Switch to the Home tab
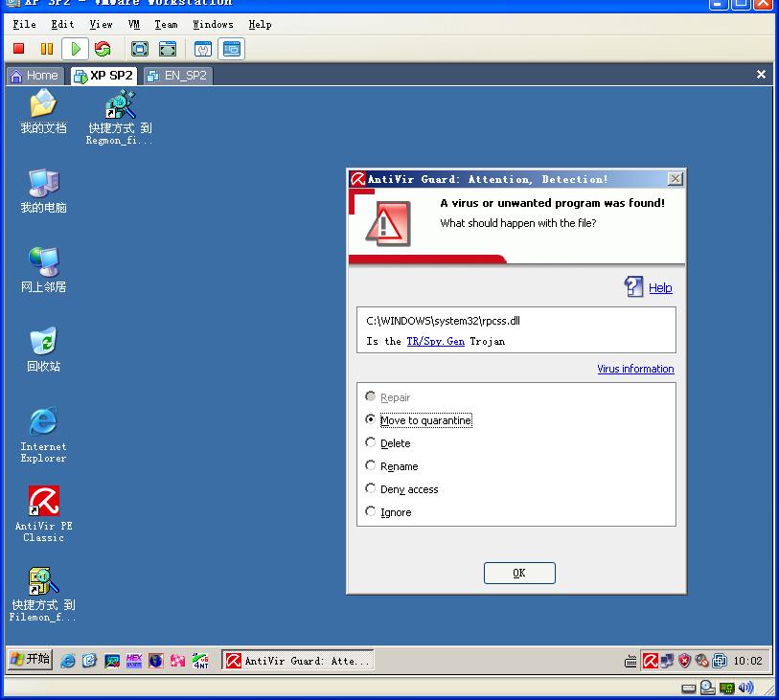Viewport: 779px width, 700px height. (x=34, y=76)
